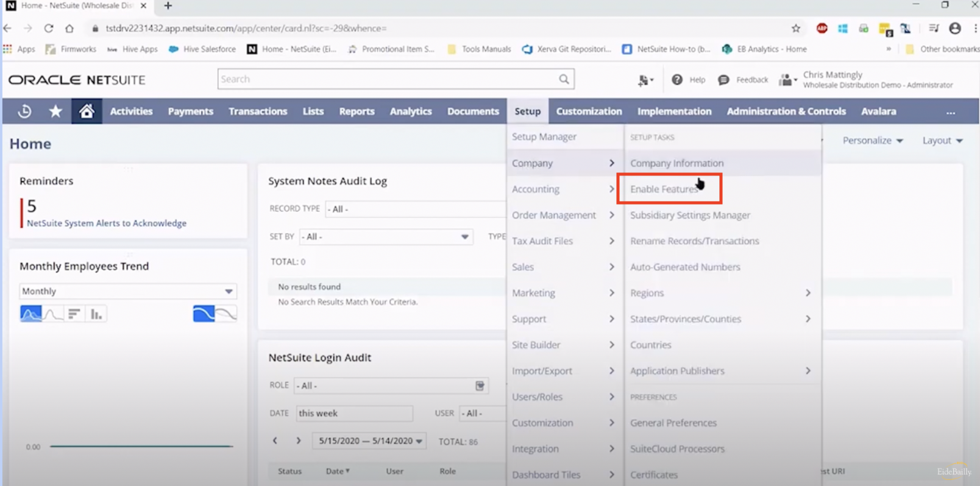Open the Reports menu

(x=357, y=111)
